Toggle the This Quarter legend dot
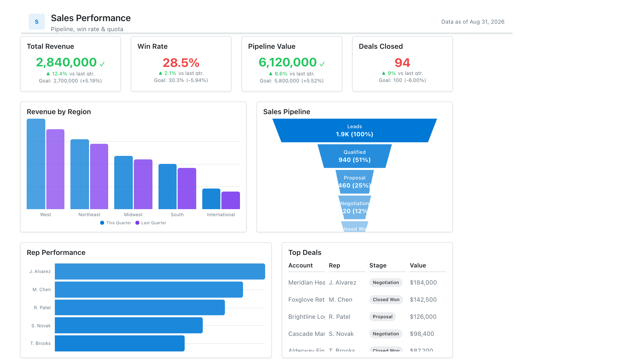Screen dimensions: 644x362 102,223
